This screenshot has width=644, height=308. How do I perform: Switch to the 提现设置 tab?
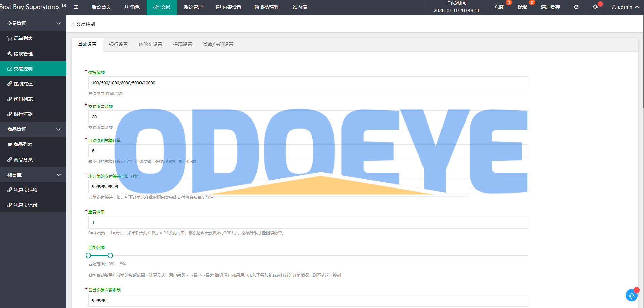183,44
